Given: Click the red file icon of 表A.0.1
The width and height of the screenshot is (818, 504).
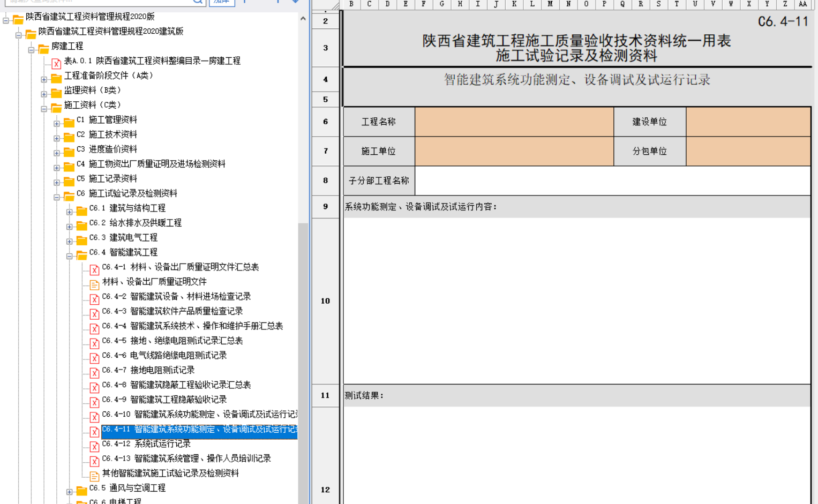Looking at the screenshot, I should (56, 64).
